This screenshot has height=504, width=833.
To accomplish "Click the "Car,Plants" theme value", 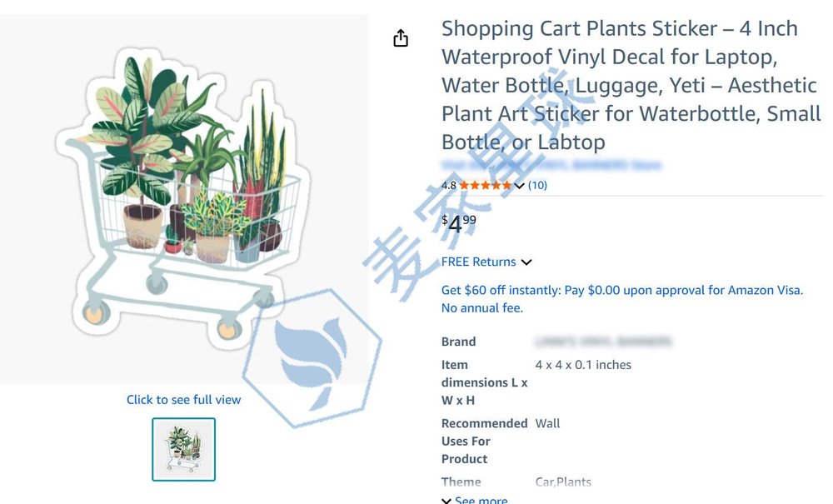I will coord(563,482).
